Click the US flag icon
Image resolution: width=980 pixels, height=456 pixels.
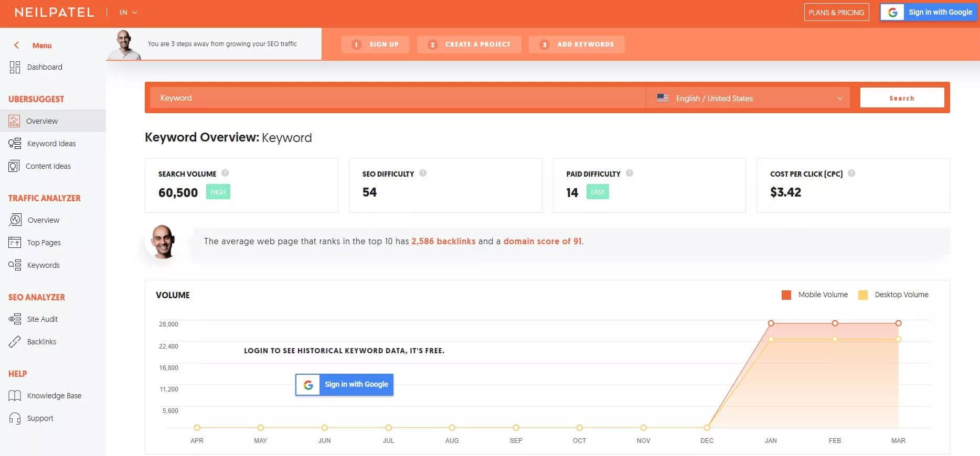click(663, 98)
